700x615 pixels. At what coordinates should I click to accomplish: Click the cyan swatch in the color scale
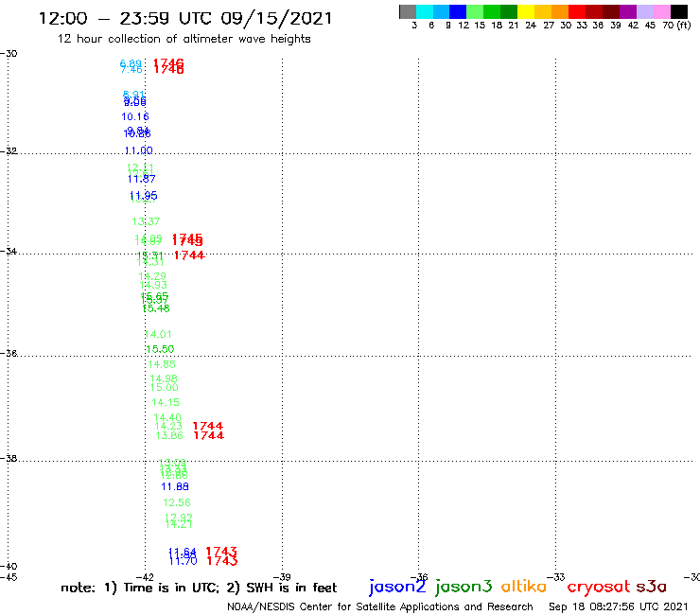pyautogui.click(x=425, y=11)
